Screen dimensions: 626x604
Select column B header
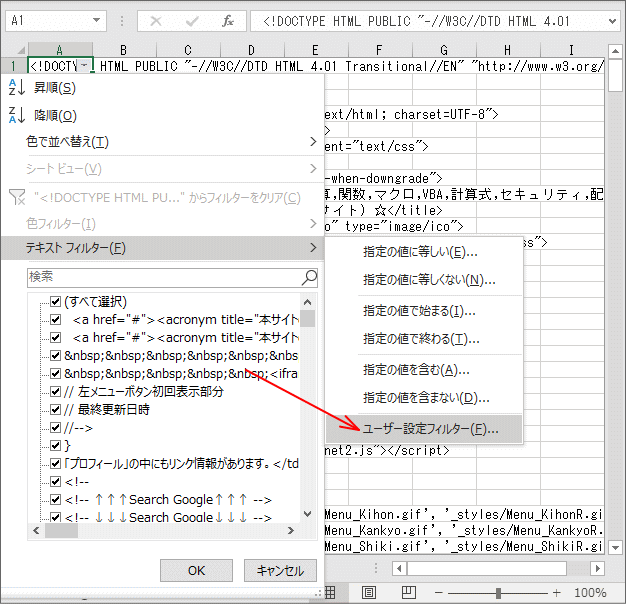[124, 50]
